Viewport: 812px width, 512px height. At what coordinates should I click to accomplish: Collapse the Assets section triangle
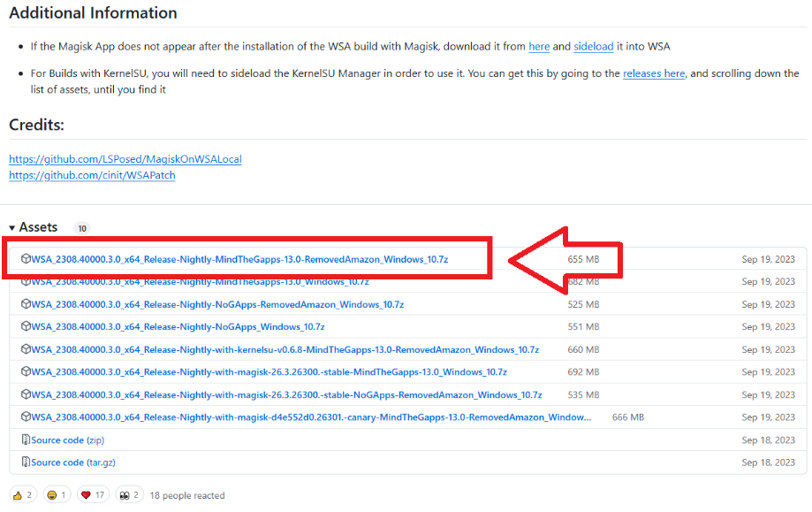click(x=11, y=228)
